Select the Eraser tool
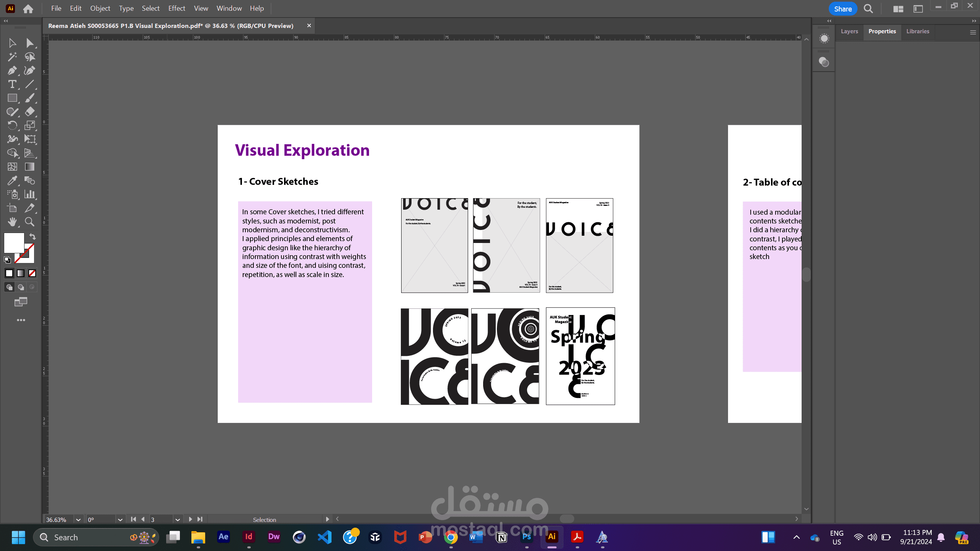Screen dimensions: 980x551 29,112
